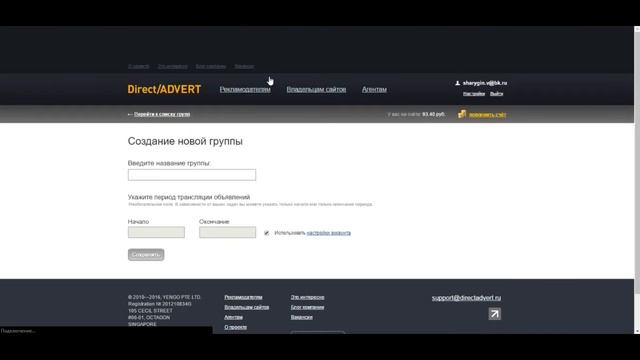Click footer link О проекте
This screenshot has width=640, height=360.
(x=236, y=327)
